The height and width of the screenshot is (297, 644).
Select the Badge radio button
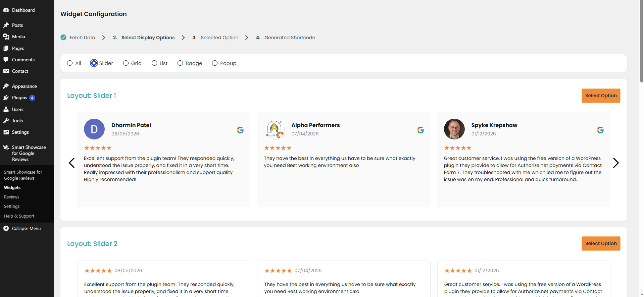click(180, 63)
